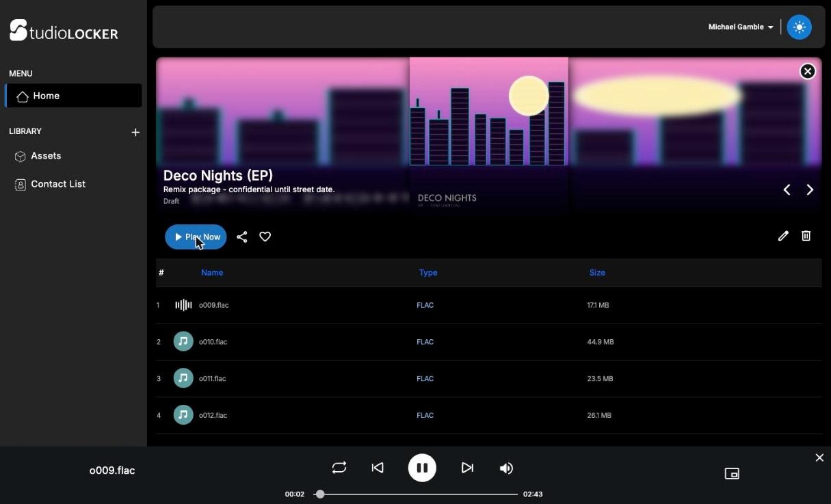Image resolution: width=831 pixels, height=504 pixels.
Task: Click the waveform icon for o009.flac
Action: click(x=183, y=305)
